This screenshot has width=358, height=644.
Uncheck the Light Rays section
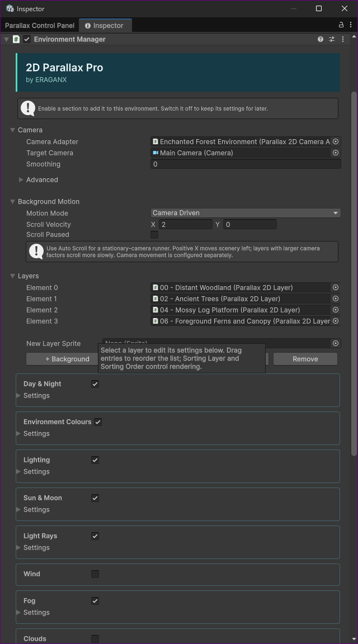(x=95, y=536)
